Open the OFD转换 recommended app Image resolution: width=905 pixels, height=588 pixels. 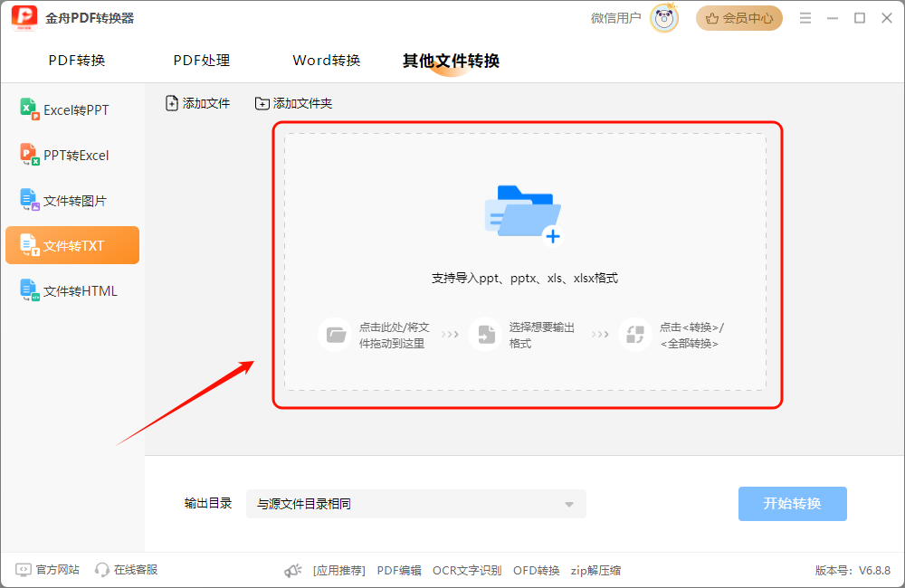coord(536,571)
